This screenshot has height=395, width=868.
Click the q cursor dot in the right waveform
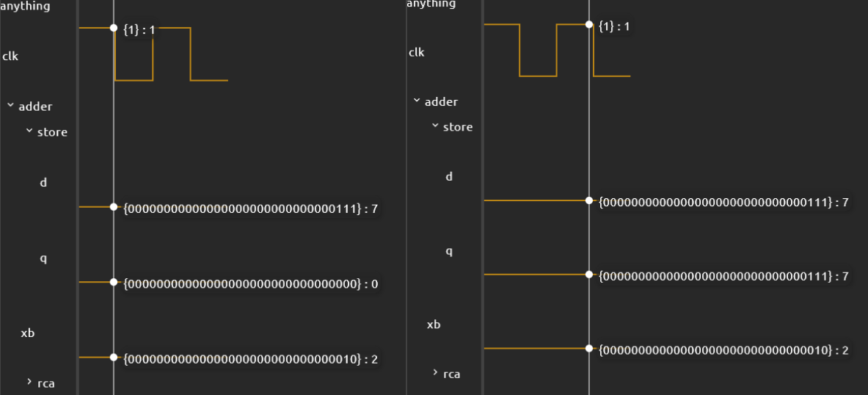[589, 275]
